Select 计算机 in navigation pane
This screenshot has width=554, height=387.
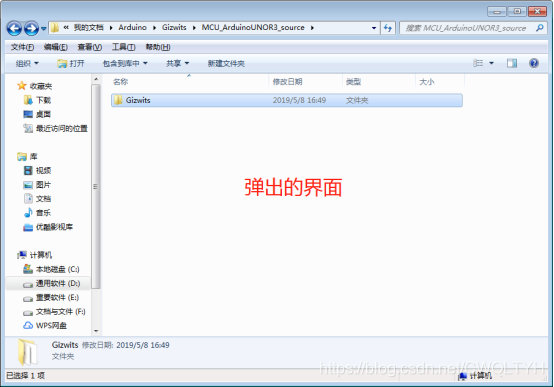[35, 255]
